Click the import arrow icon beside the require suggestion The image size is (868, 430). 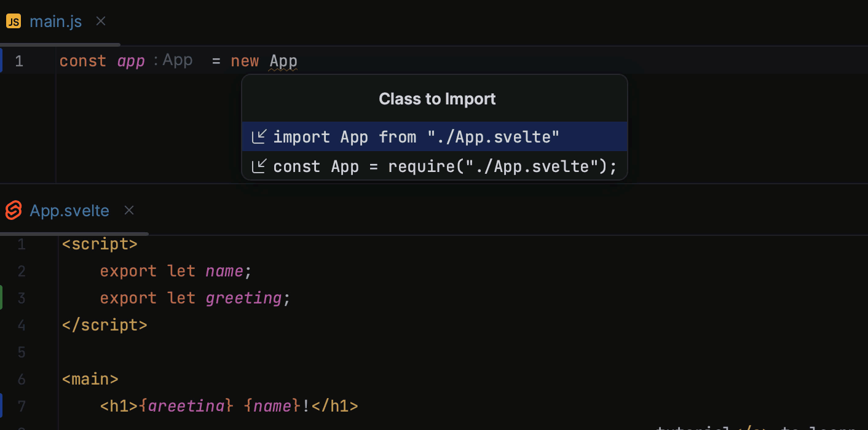(259, 166)
